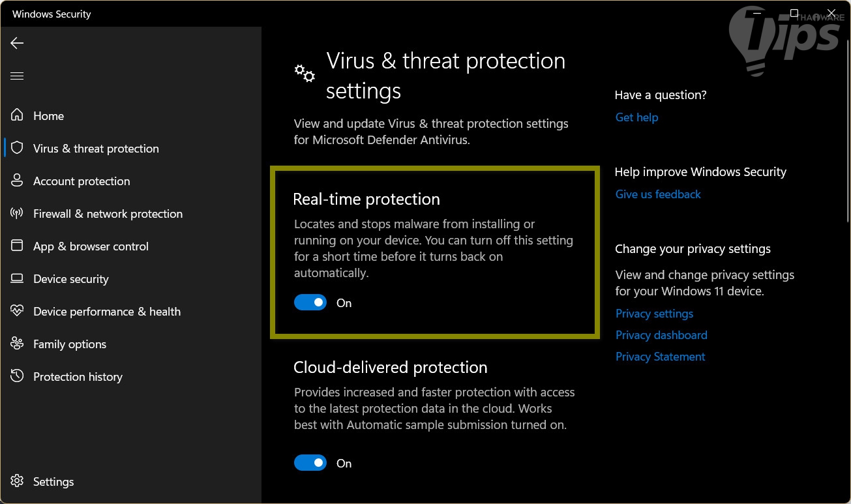Click the Account protection person icon
Screen dimensions: 851x504
(17, 181)
